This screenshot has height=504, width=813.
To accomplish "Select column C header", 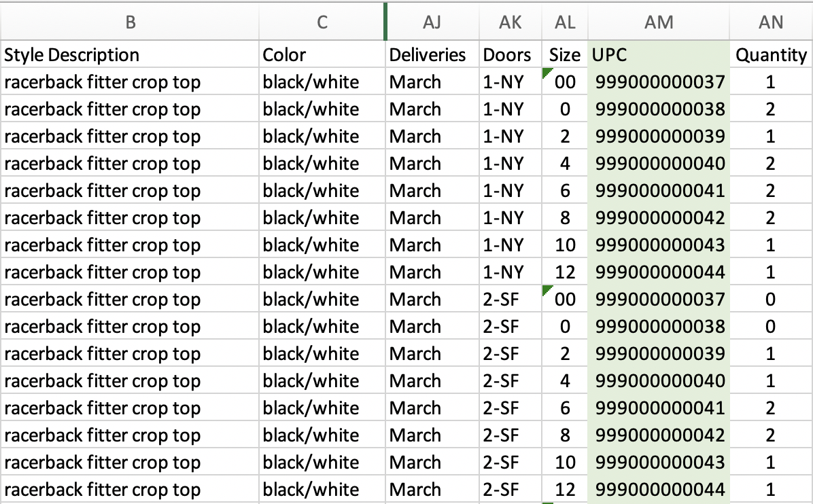I will pyautogui.click(x=322, y=22).
